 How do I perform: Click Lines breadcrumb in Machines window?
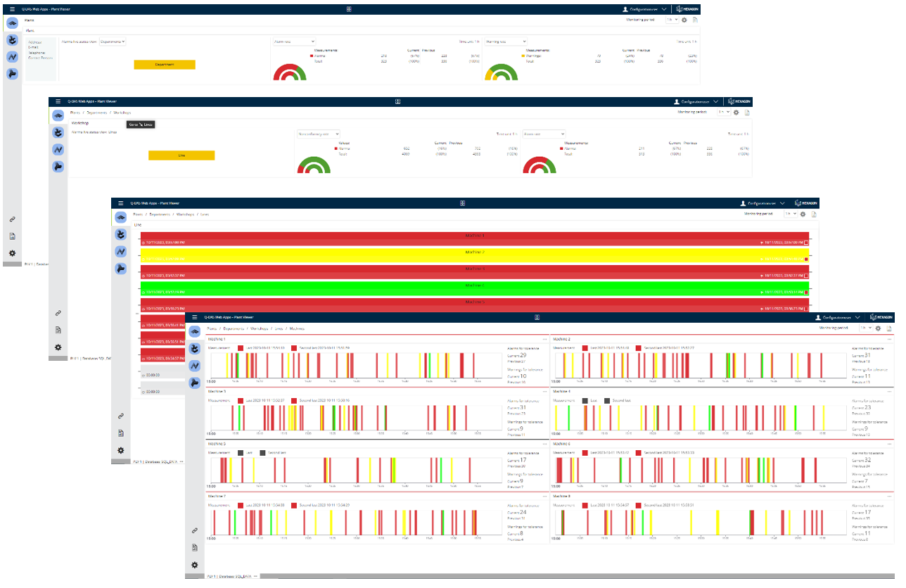279,328
